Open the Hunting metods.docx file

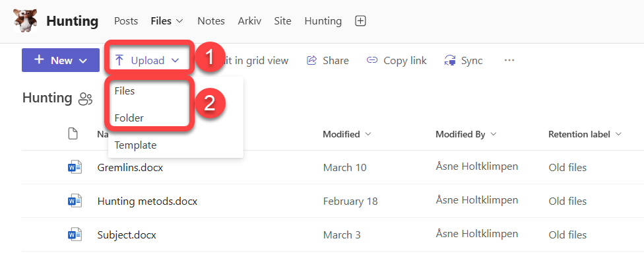tap(147, 201)
